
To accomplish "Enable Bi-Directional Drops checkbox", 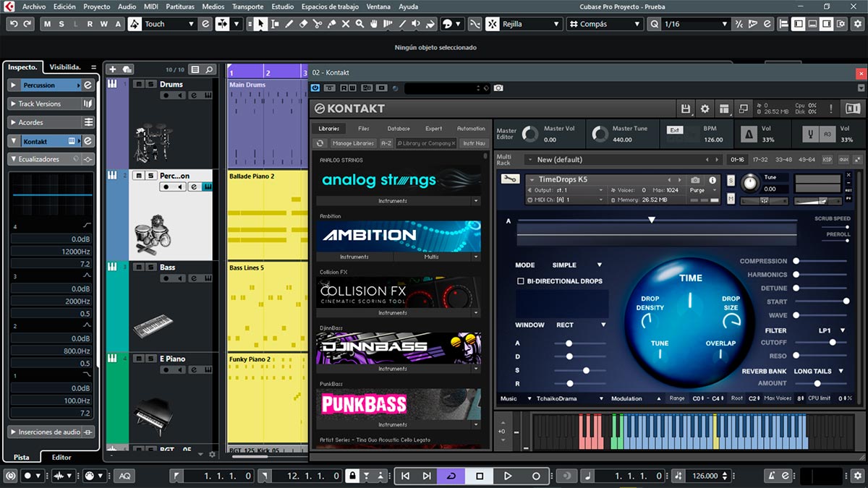I will [x=521, y=281].
